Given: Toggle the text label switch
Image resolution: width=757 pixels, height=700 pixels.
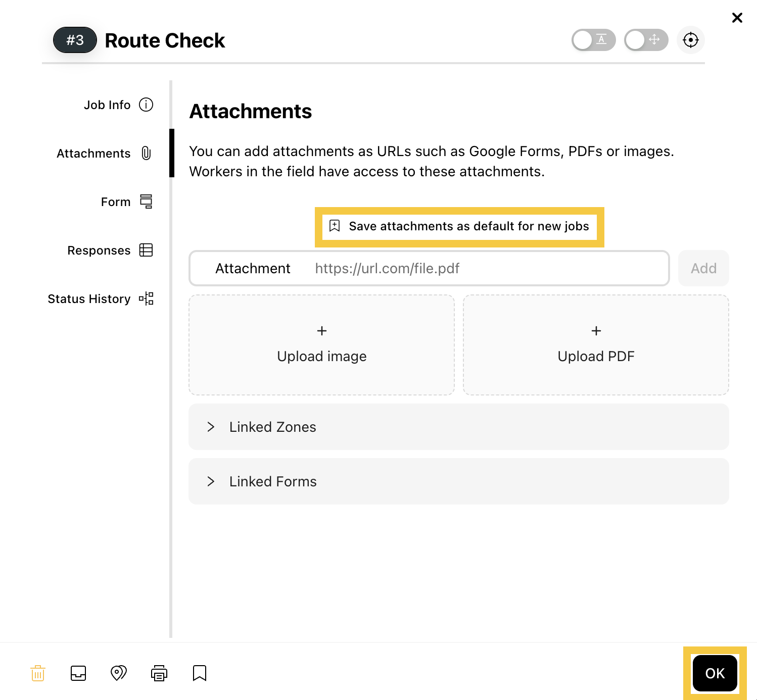Looking at the screenshot, I should coord(594,40).
